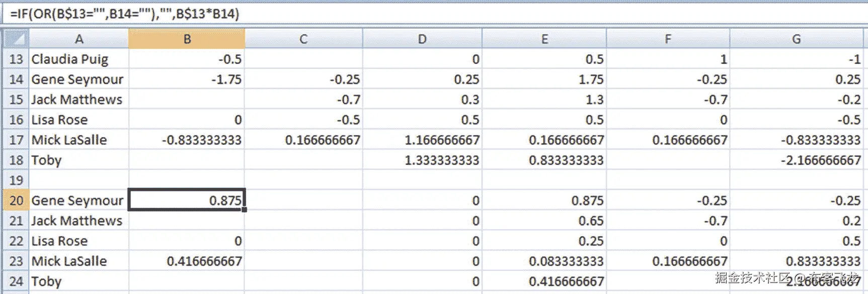The image size is (868, 294).
Task: Click cell B23 with 0.416666667
Action: coord(187,261)
